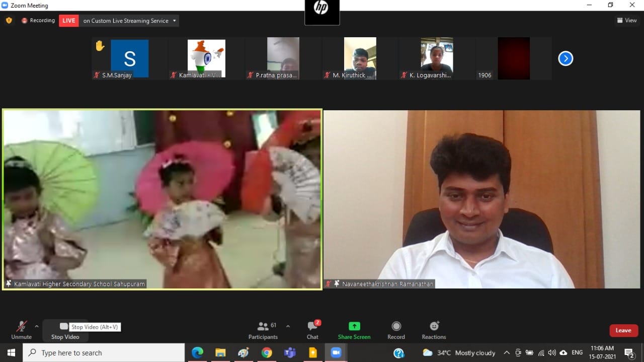Image resolution: width=644 pixels, height=362 pixels.
Task: Expand the audio options arrow beside Unmute
Action: [x=36, y=326]
